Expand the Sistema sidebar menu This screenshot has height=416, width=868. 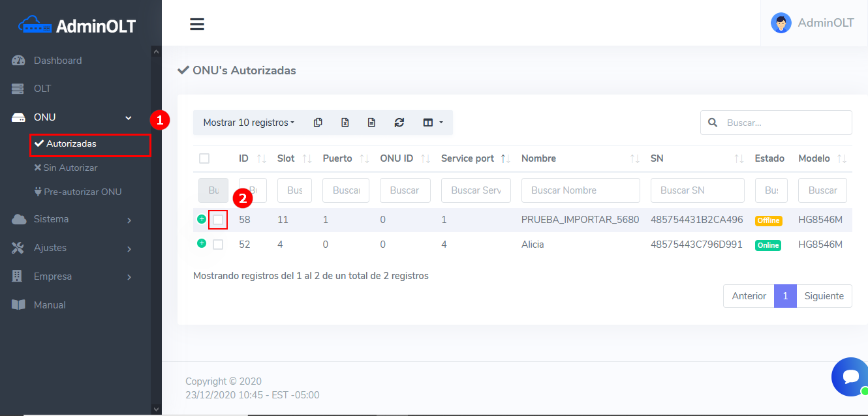pos(72,220)
